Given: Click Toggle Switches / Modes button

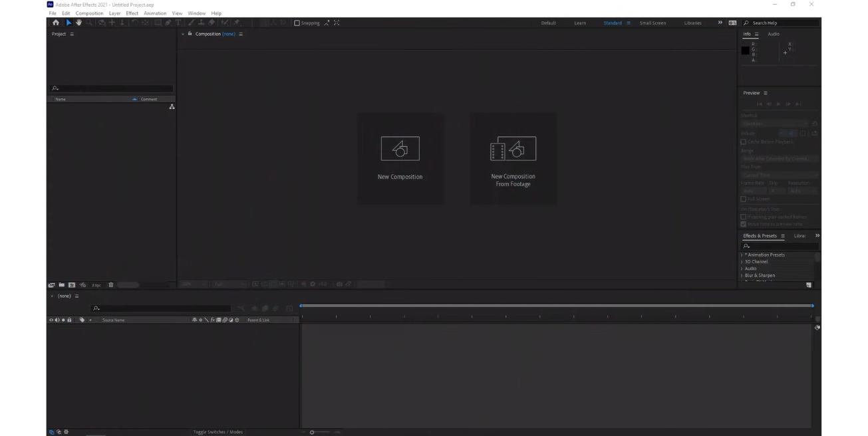Looking at the screenshot, I should click(x=217, y=432).
